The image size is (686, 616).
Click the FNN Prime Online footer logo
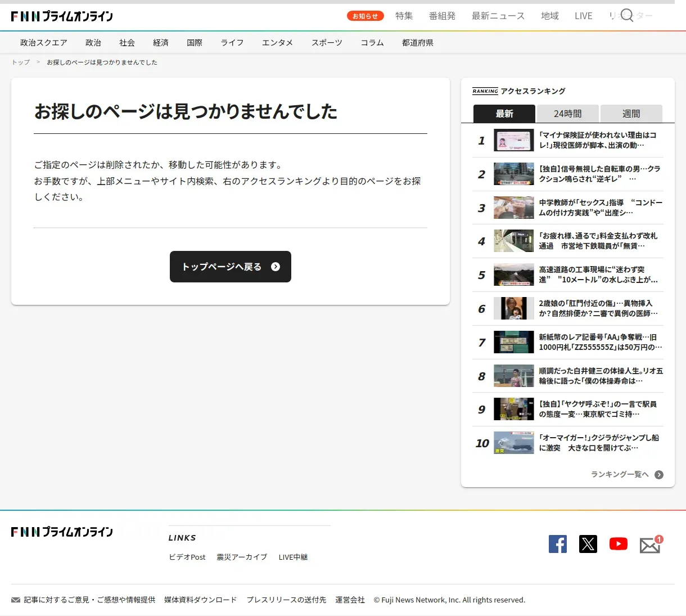pyautogui.click(x=62, y=532)
